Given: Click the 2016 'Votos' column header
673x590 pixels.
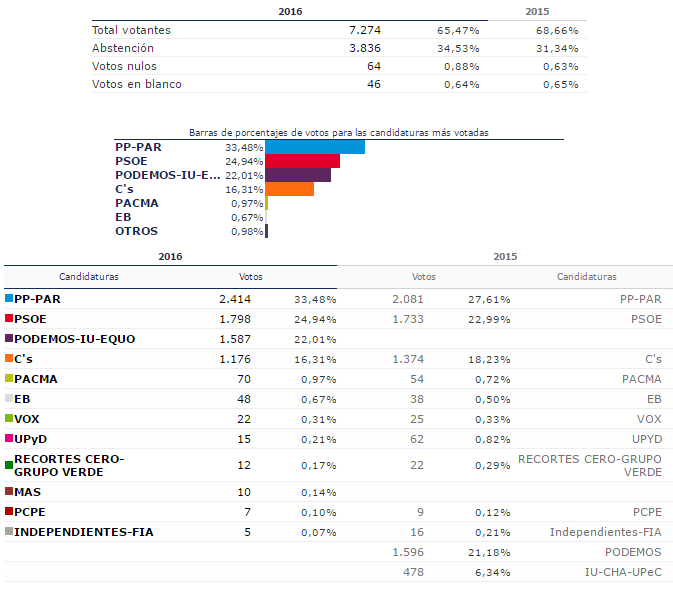Looking at the screenshot, I should (x=251, y=277).
